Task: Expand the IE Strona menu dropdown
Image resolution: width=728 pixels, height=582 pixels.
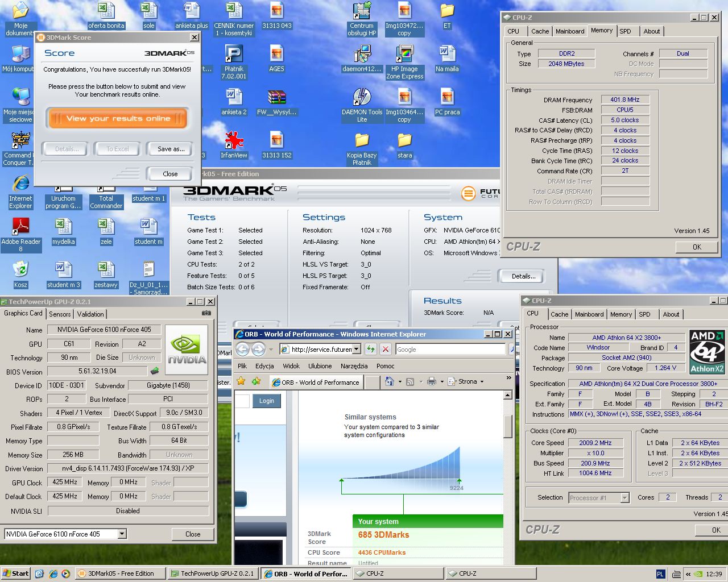Action: coord(482,381)
